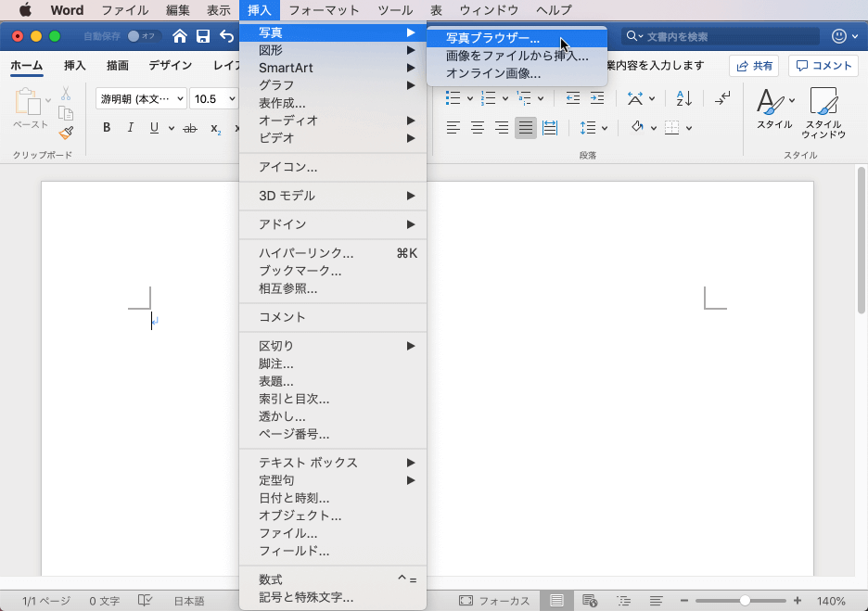Expand the SmartArt submenu
Screen dimensions: 868x611
(x=333, y=68)
